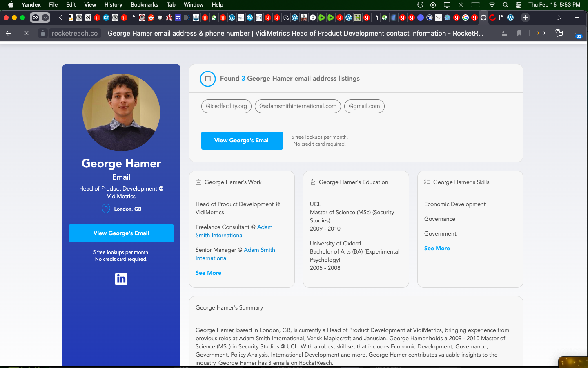Expand See More in the Skills card
Image resolution: width=588 pixels, height=368 pixels.
pos(437,248)
